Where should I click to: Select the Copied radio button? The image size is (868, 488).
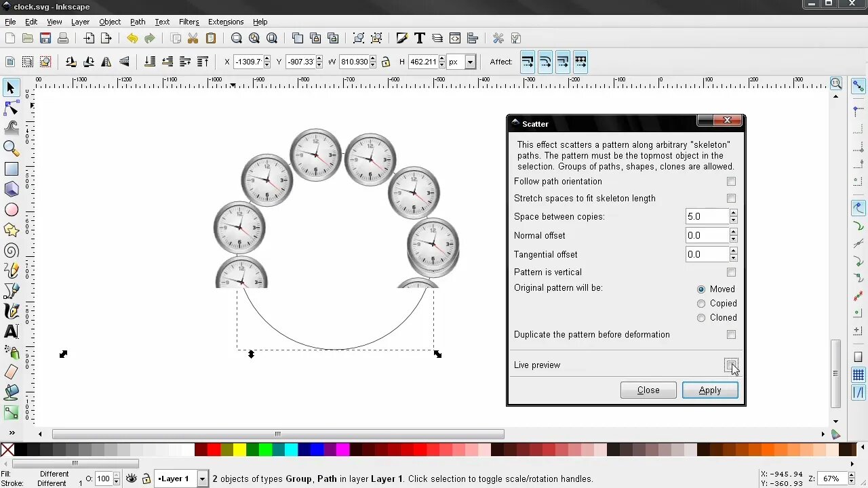click(x=701, y=303)
